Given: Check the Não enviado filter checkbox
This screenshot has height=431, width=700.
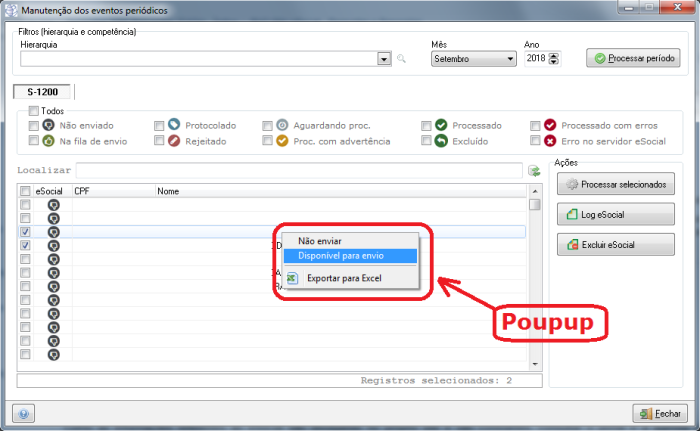Looking at the screenshot, I should click(34, 126).
